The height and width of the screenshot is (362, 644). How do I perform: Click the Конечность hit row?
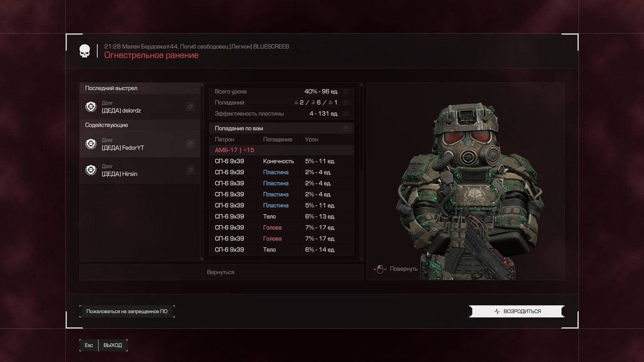pyautogui.click(x=282, y=161)
